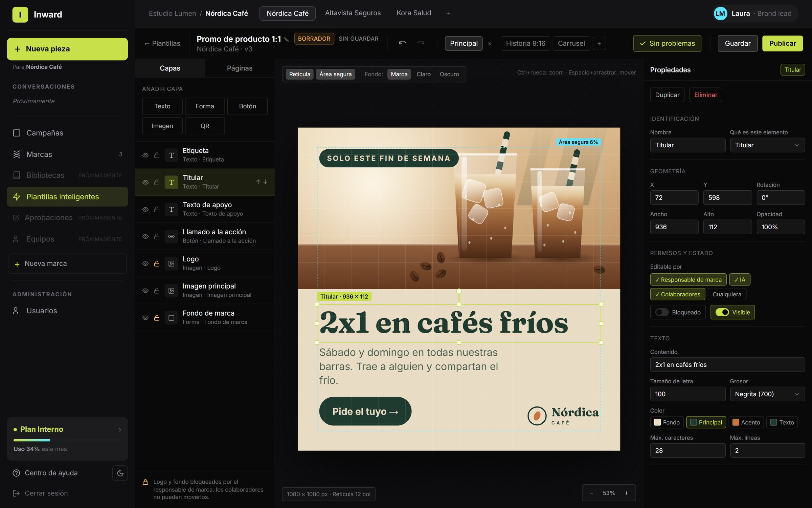
Task: Move Titular layer up with arrow
Action: [x=258, y=182]
